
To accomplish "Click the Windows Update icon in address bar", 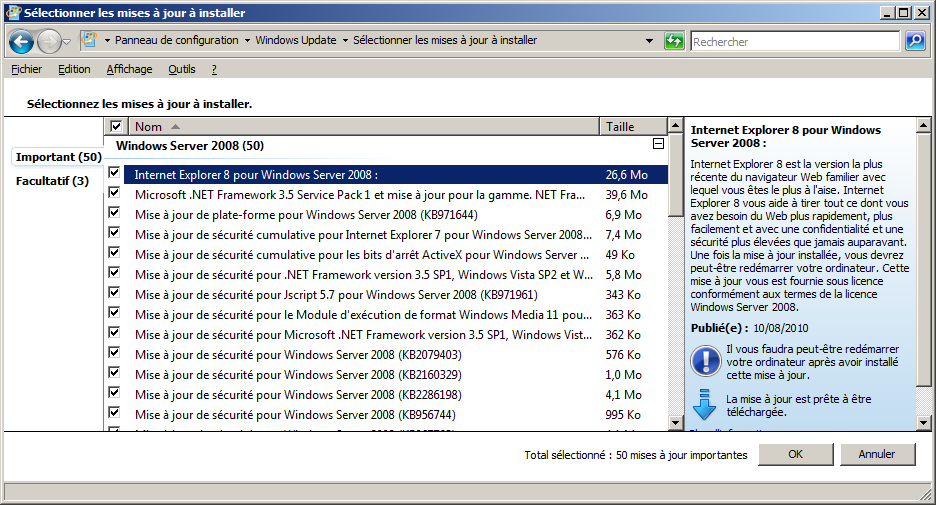I will (x=89, y=41).
